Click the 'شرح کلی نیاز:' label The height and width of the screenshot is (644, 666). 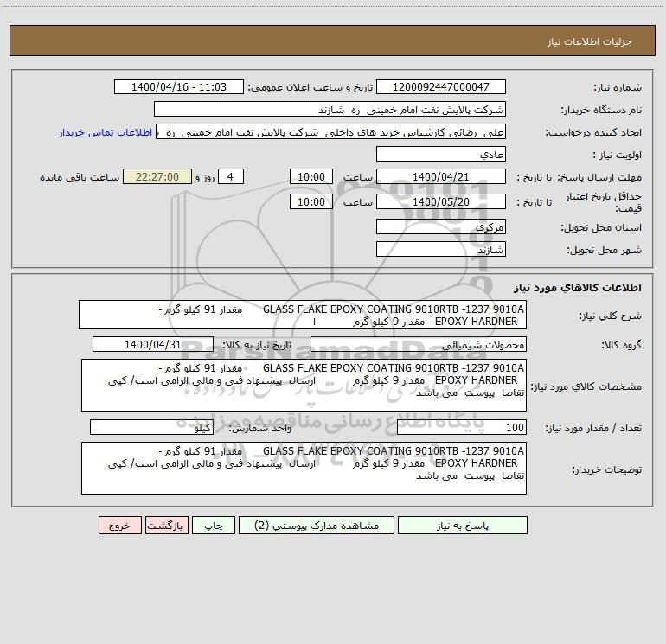pyautogui.click(x=611, y=316)
